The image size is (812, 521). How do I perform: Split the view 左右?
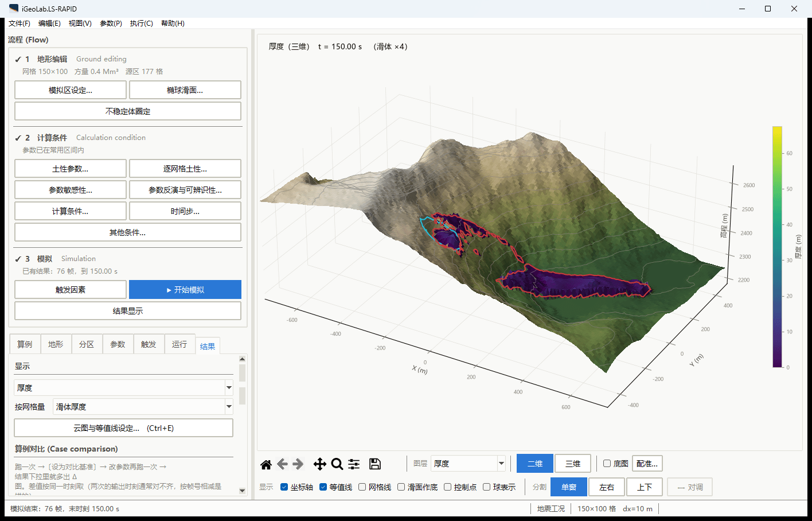[607, 487]
